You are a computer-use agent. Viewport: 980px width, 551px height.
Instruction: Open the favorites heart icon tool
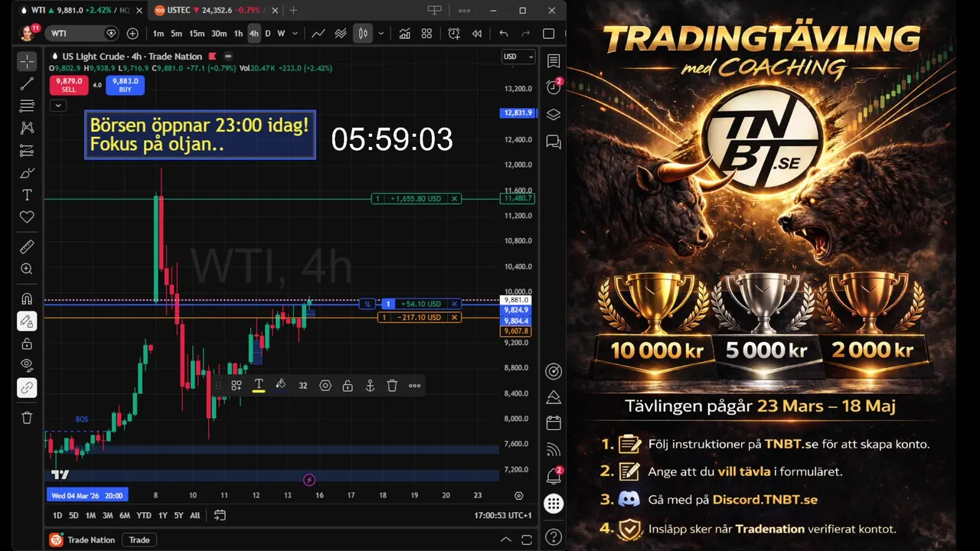click(x=27, y=217)
